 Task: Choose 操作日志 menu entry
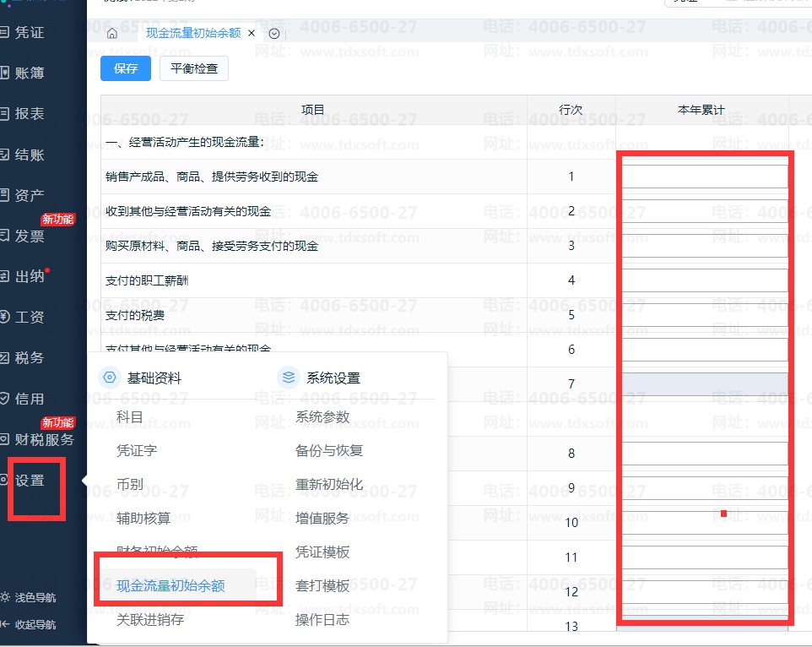pos(322,619)
